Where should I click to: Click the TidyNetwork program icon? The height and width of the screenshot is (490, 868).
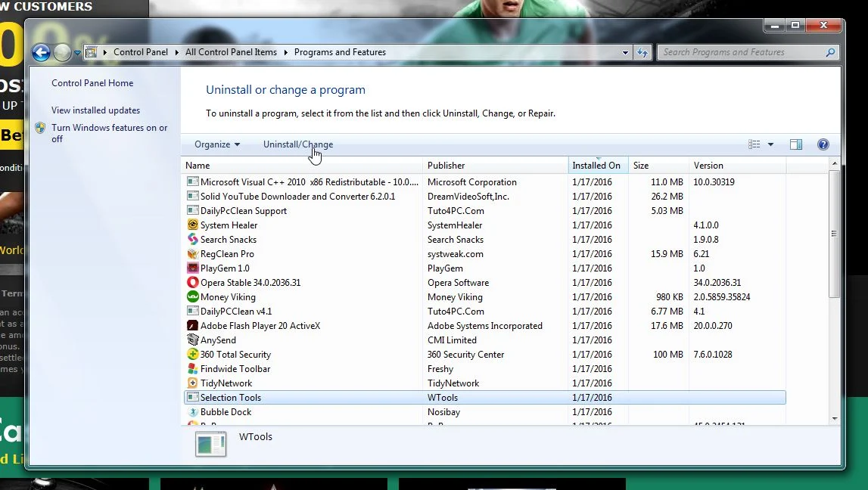(x=193, y=383)
